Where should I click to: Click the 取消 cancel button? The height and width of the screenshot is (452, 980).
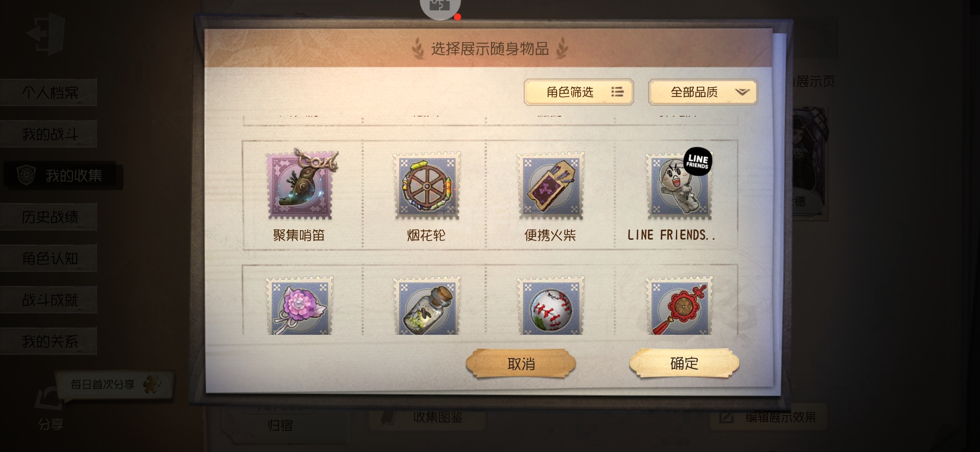tap(521, 363)
